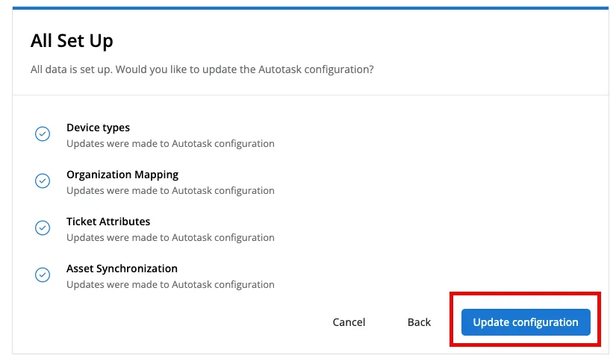Viewport: 616px width, 364px height.
Task: Click the Organization Mapping checkmark icon
Action: pos(43,181)
